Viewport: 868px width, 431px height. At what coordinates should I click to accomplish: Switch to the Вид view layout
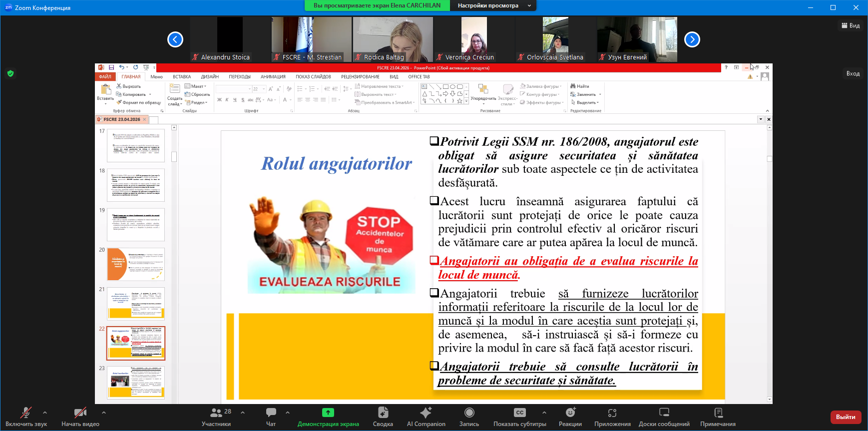point(851,25)
